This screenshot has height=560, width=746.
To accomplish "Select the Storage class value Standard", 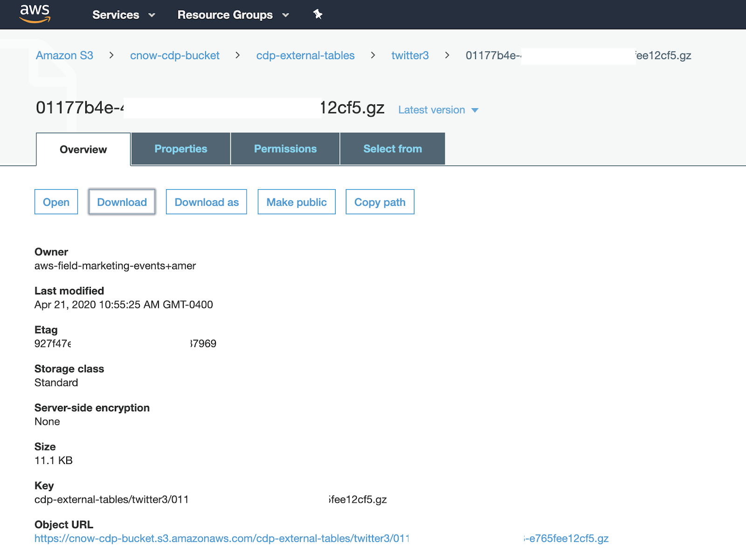I will click(x=56, y=382).
